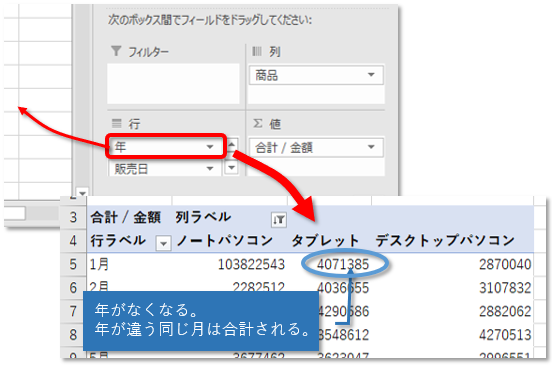Select the 年 field item
Screen dimensions: 552x365
tap(165, 147)
